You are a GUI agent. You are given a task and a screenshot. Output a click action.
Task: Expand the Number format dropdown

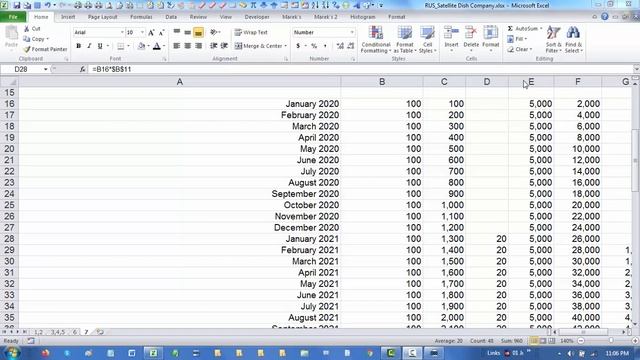pos(352,32)
